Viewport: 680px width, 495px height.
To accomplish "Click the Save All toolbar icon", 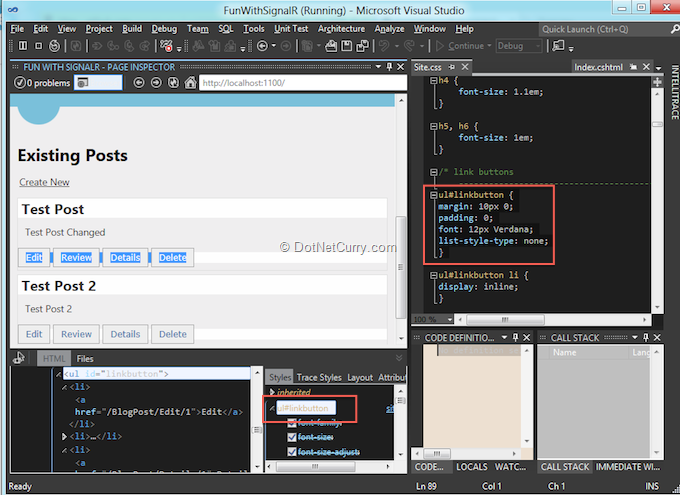I will point(362,46).
